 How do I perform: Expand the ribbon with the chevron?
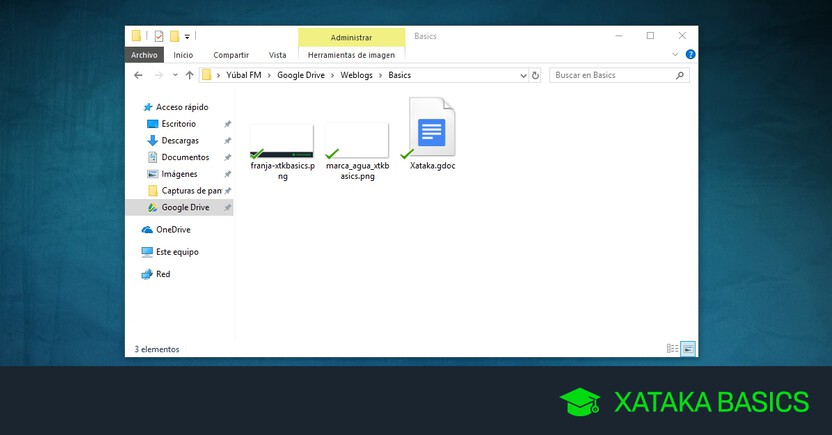pyautogui.click(x=675, y=55)
